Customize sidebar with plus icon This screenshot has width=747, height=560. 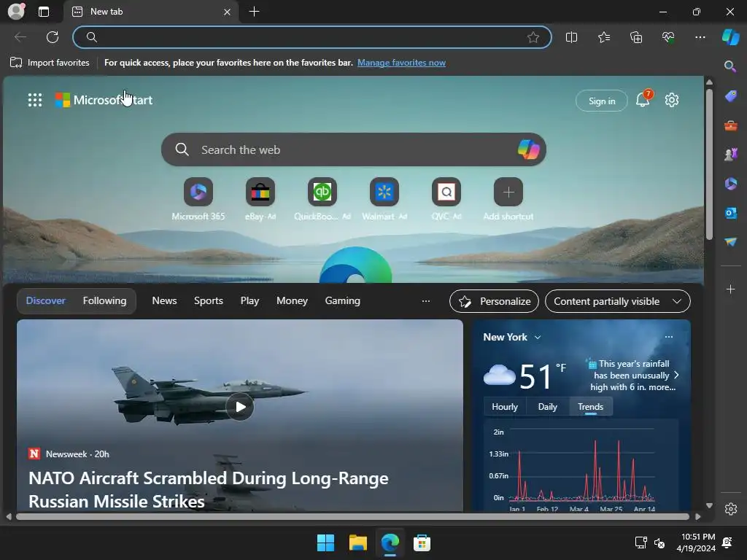coord(730,289)
